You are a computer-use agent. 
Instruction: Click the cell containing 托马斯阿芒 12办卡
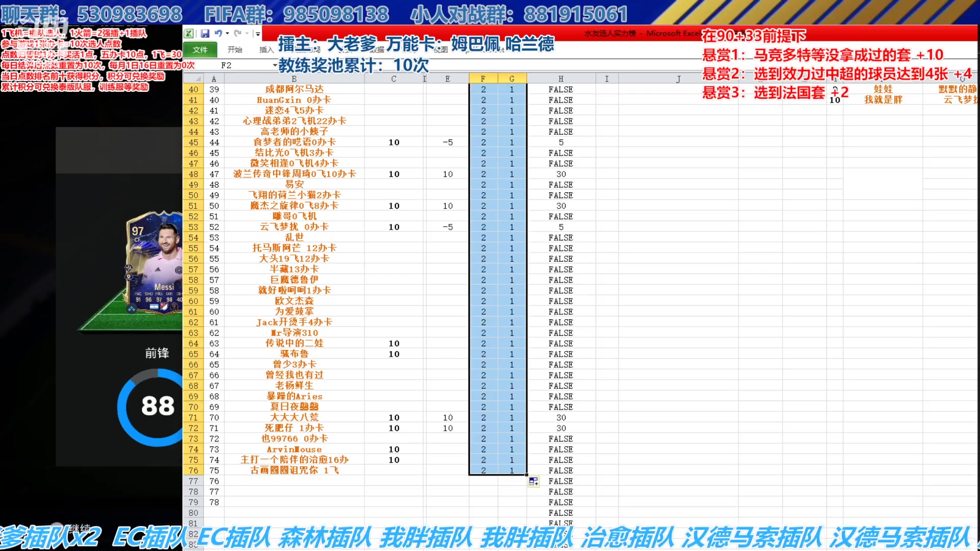294,248
